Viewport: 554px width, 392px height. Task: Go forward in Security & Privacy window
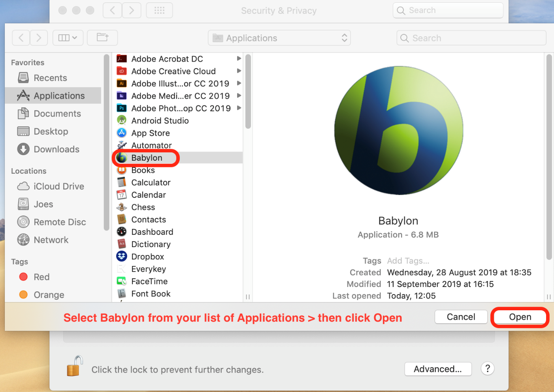(132, 10)
